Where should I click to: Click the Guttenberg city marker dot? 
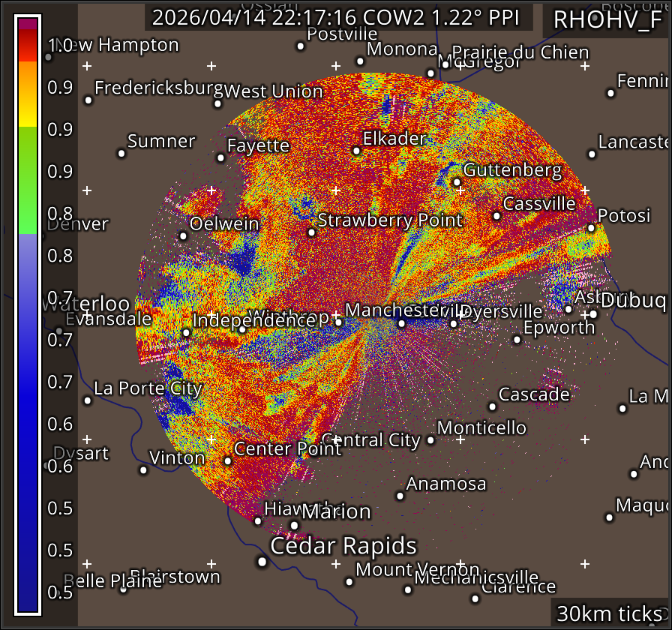457,182
